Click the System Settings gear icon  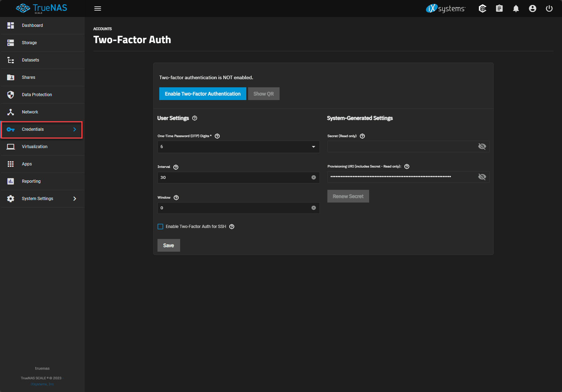[x=11, y=199]
